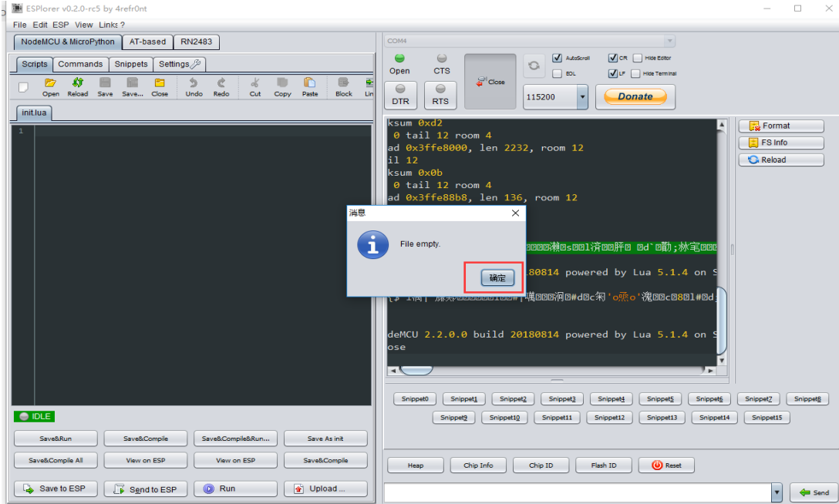The width and height of the screenshot is (839, 504).
Task: Click the Snippet0 button
Action: 415,398
